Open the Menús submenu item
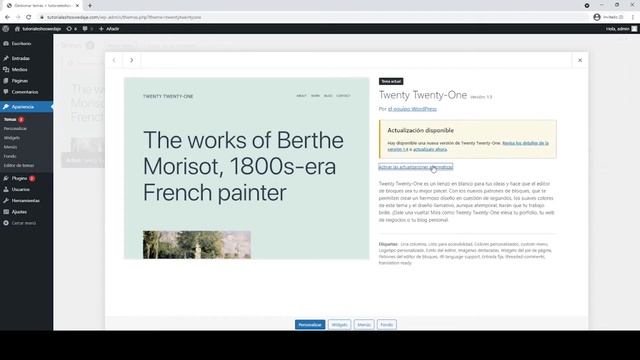640x360 pixels. [11, 147]
